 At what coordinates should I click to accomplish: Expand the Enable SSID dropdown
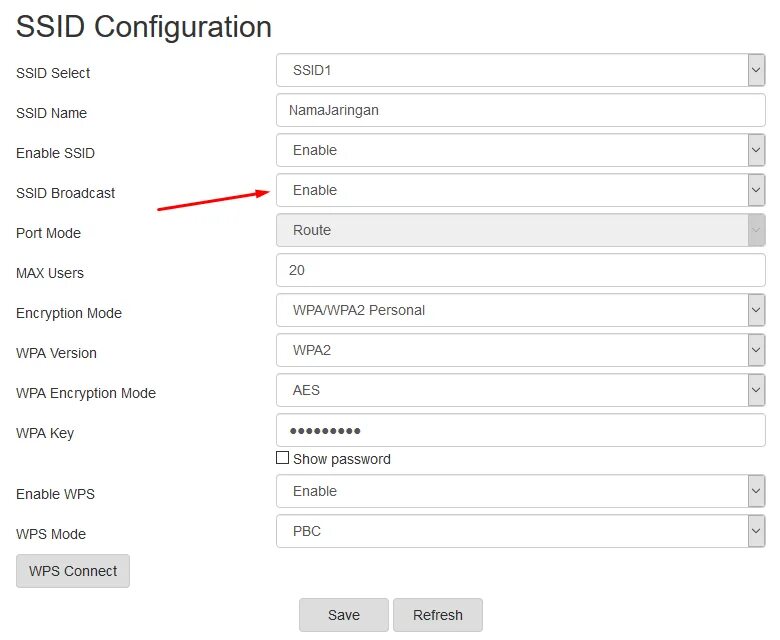[x=520, y=151]
